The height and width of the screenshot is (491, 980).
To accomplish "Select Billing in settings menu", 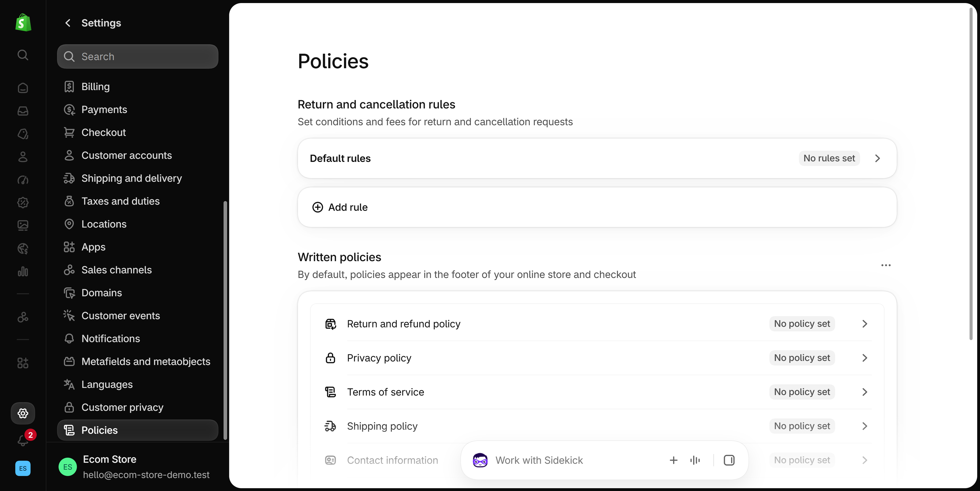I will 138,87.
